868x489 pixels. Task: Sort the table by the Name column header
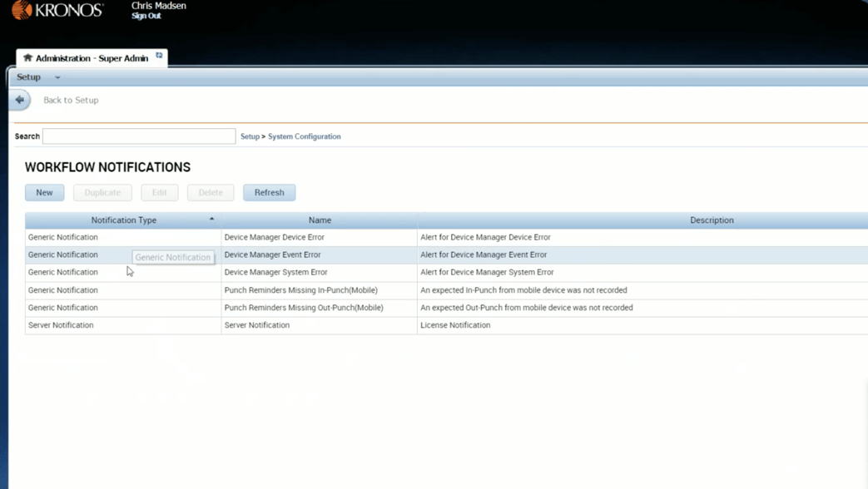click(320, 220)
